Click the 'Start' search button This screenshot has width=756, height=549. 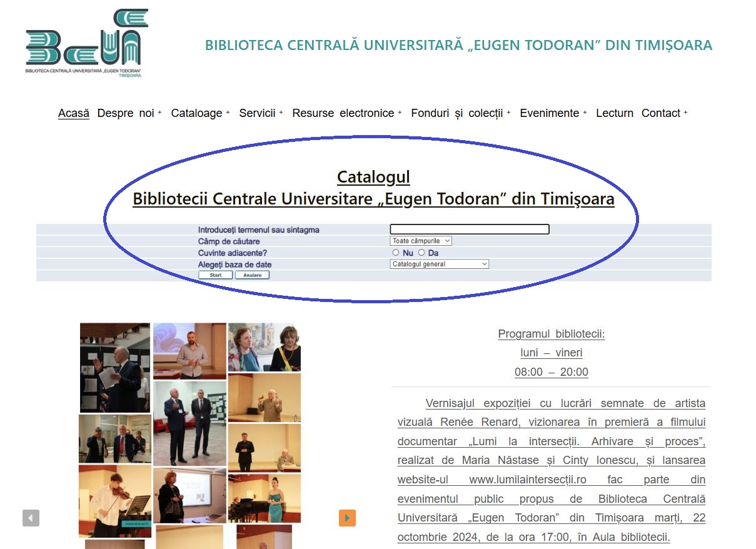click(x=216, y=275)
